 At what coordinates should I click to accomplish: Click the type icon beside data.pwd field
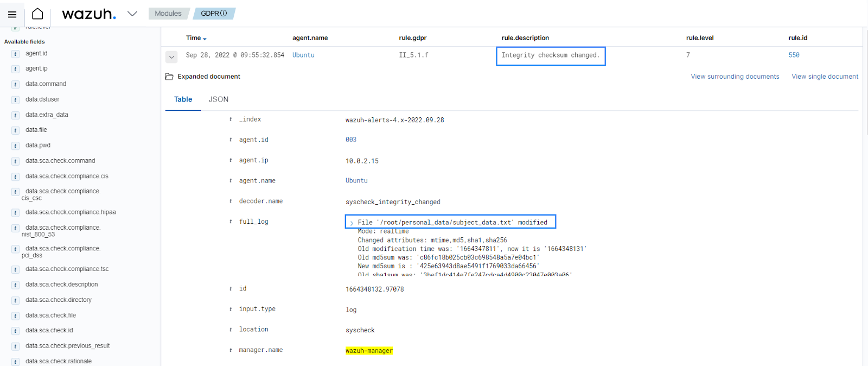[15, 146]
